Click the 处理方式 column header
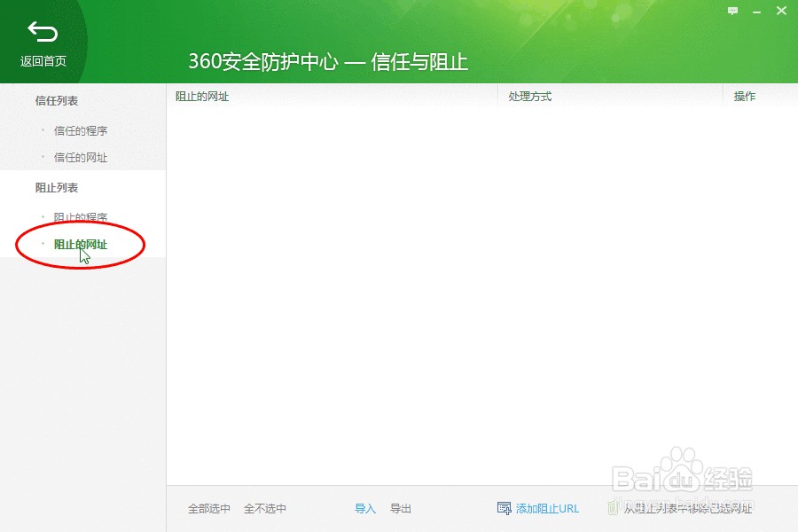This screenshot has height=532, width=798. pos(530,97)
